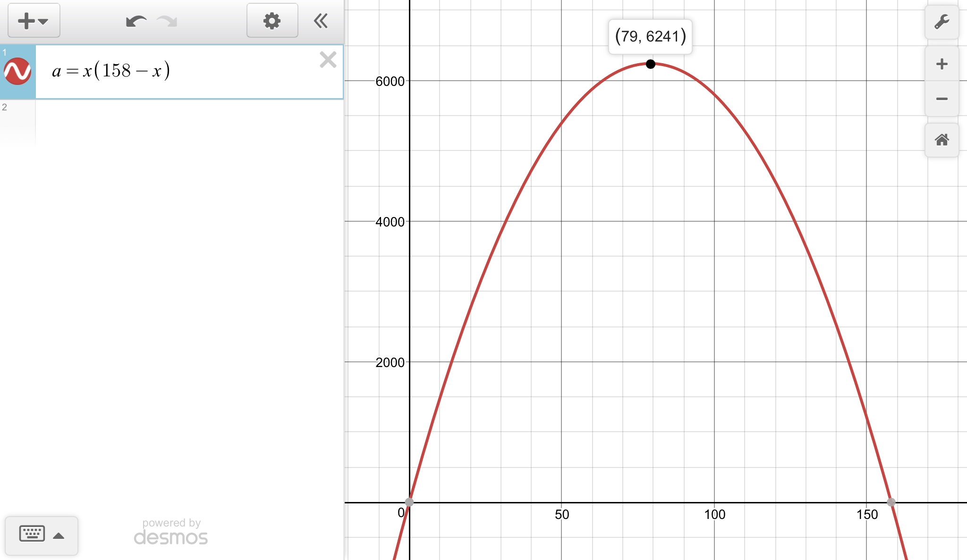This screenshot has width=967, height=560.
Task: Click the vertex point at the parabola's maximum
Action: click(651, 64)
